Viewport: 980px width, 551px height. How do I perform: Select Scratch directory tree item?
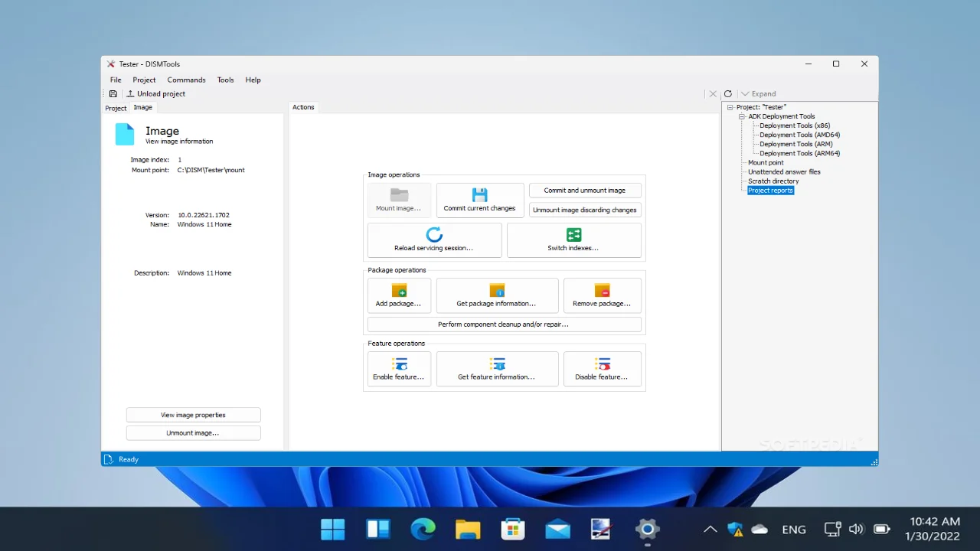pos(773,181)
